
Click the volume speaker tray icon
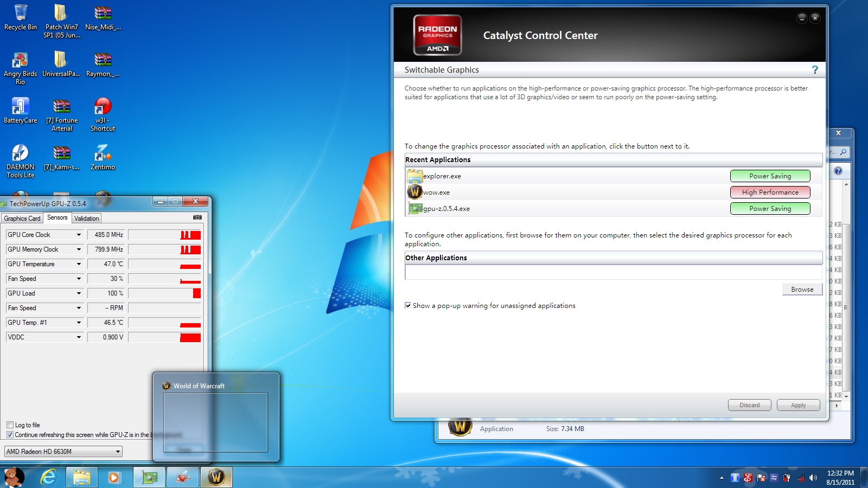point(813,478)
